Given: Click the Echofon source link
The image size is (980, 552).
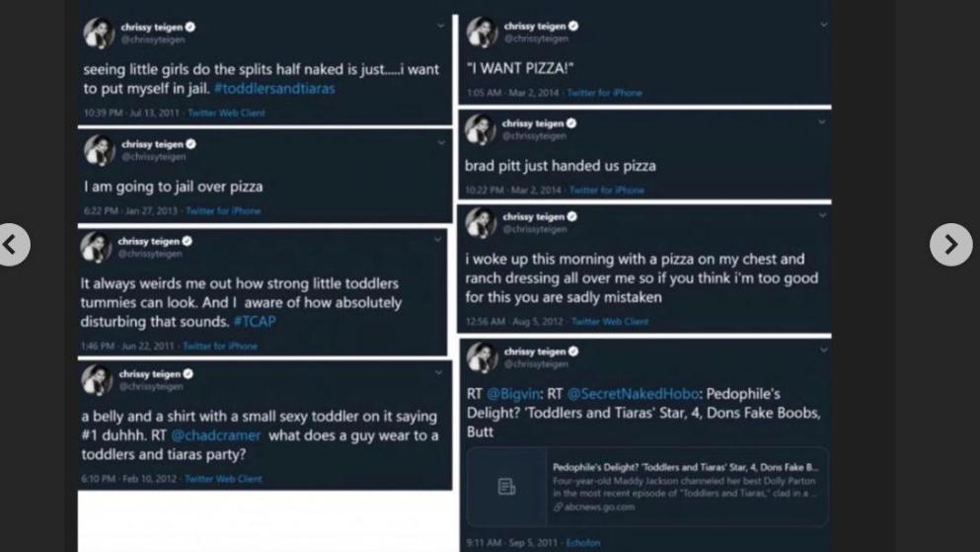Looking at the screenshot, I should click(x=582, y=542).
